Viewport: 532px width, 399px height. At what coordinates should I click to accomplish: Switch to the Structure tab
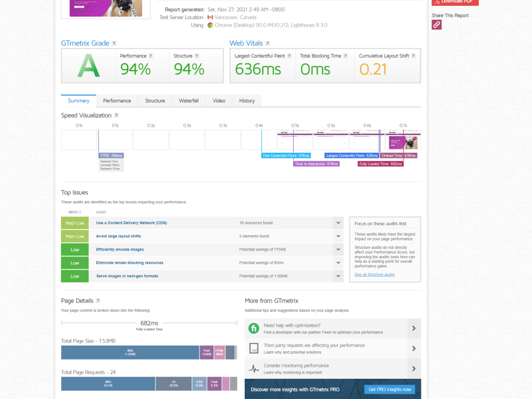[x=155, y=101]
